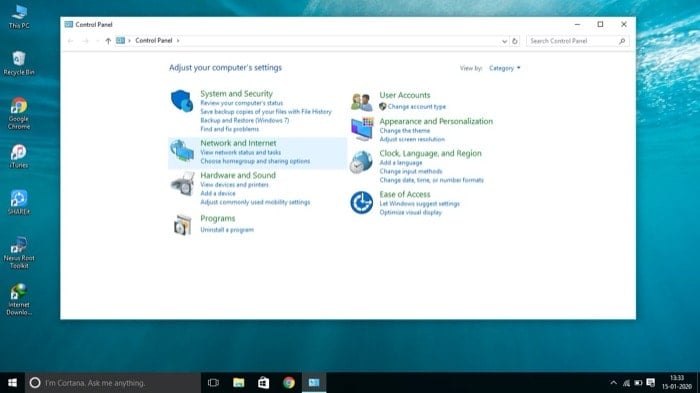The width and height of the screenshot is (700, 393).
Task: Open the Hardware and Sound printer icon
Action: [183, 184]
